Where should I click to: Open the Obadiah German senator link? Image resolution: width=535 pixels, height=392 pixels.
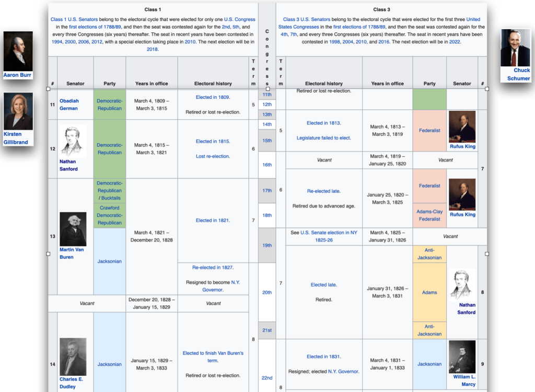point(68,105)
